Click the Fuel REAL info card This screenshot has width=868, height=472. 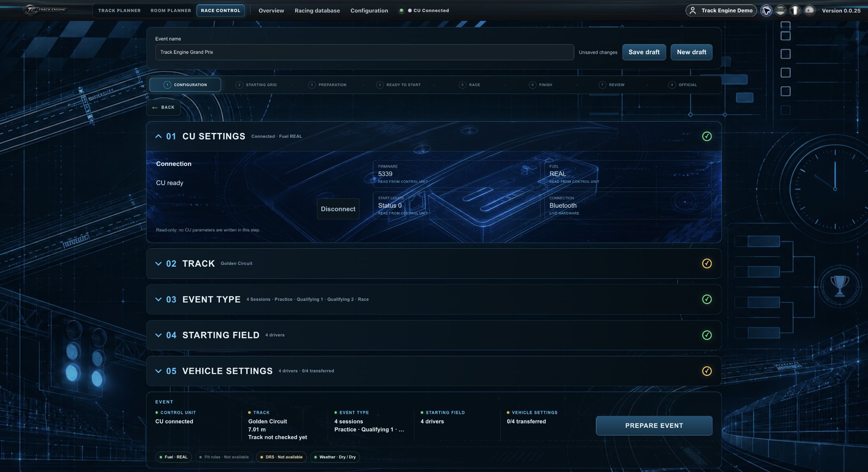pos(628,174)
